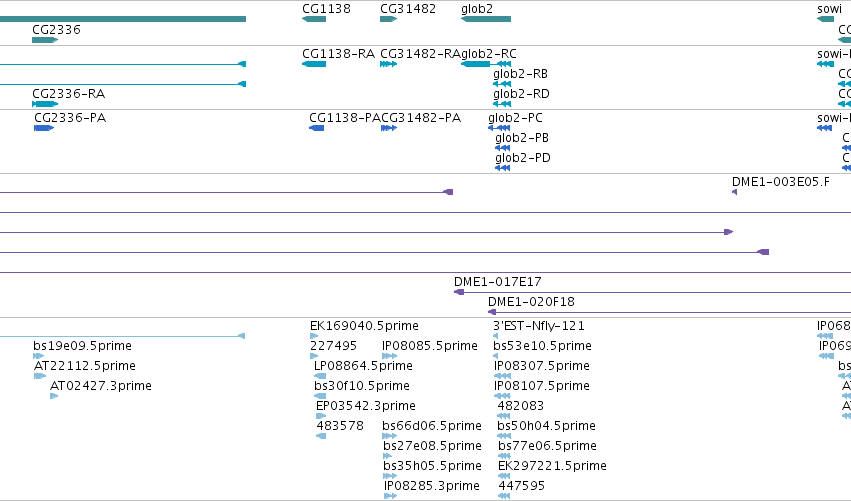Click the 482083 EST label
Image resolution: width=851 pixels, height=501 pixels.
pos(520,406)
